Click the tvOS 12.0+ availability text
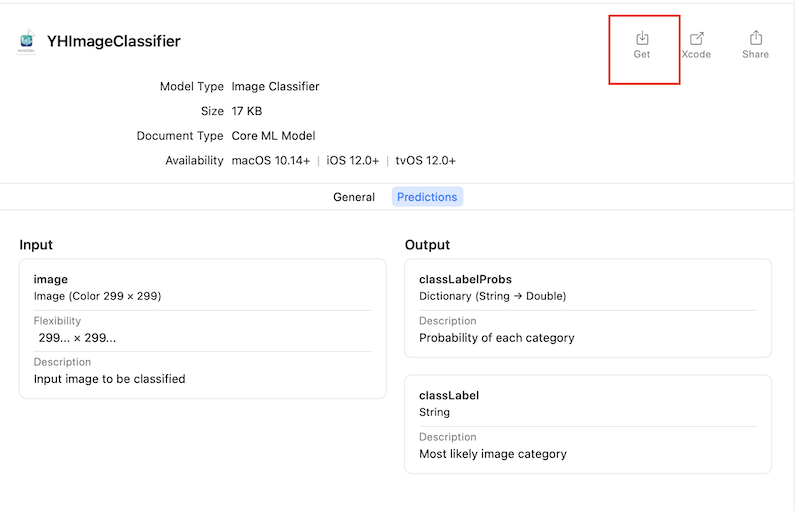Screen dimensions: 800x511 [425, 161]
